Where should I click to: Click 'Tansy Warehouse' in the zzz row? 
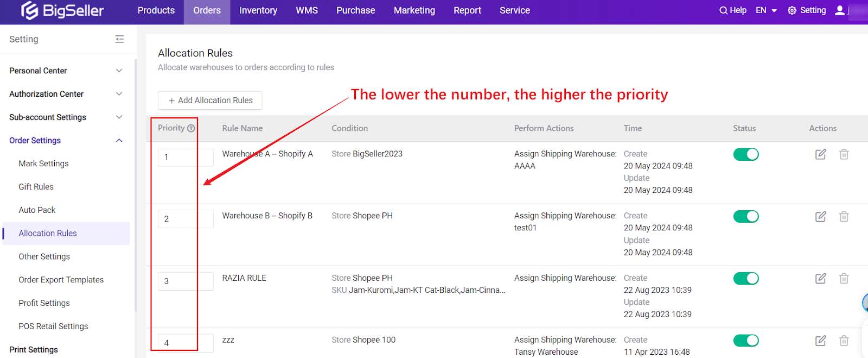546,352
